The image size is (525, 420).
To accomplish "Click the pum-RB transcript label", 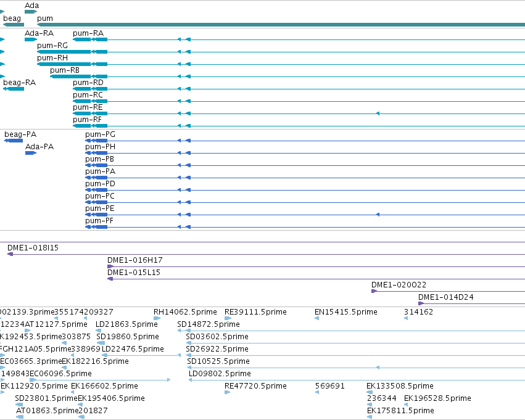I will click(x=65, y=70).
